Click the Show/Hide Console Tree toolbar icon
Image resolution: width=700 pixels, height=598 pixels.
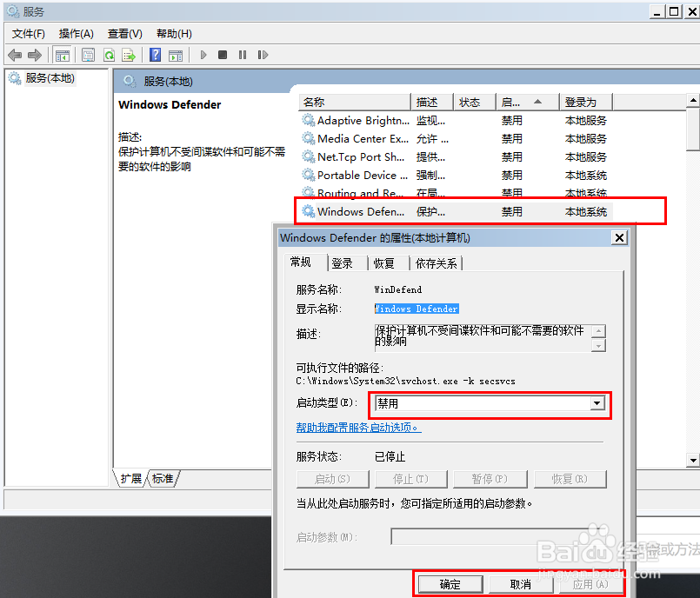pyautogui.click(x=62, y=55)
